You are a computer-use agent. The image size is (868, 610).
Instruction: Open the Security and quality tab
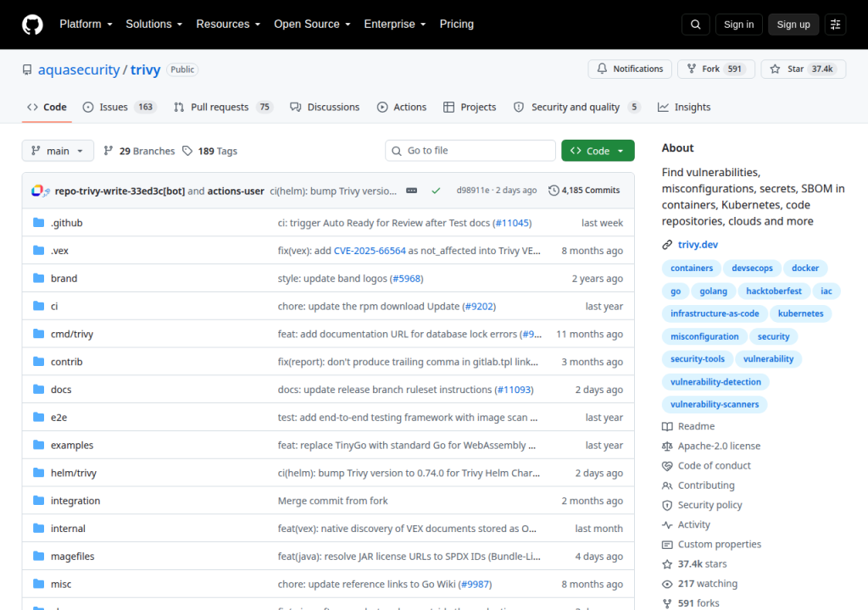576,107
